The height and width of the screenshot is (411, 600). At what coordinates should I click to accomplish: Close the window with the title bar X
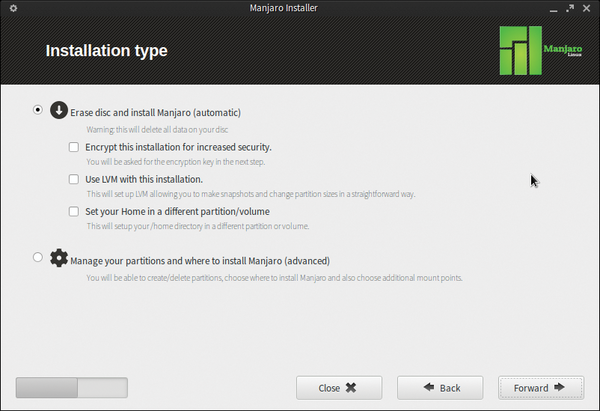587,8
